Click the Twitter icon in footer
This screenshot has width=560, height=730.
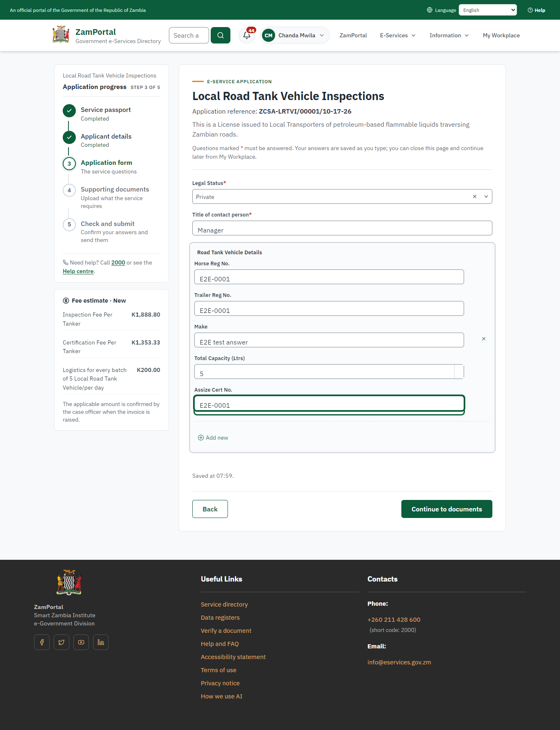(61, 642)
